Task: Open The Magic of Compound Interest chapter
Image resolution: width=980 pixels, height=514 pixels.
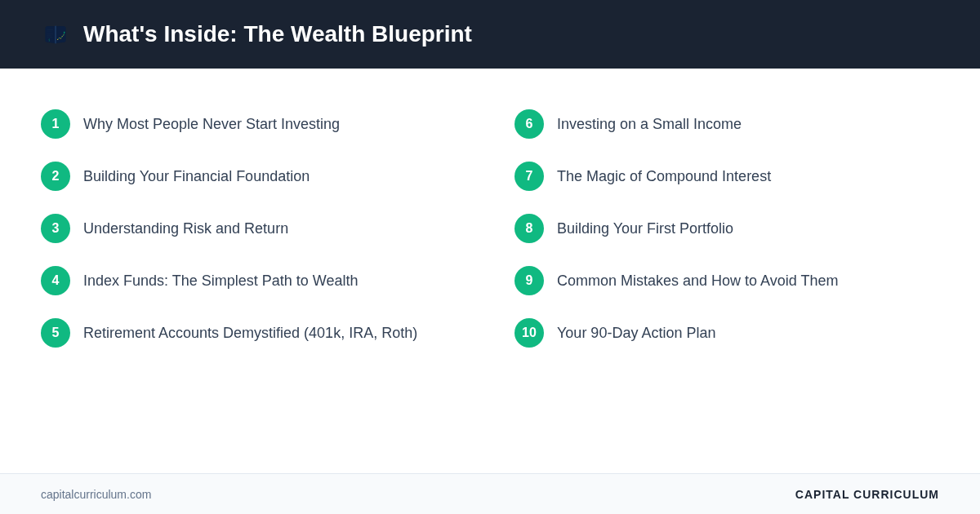Action: pos(664,176)
